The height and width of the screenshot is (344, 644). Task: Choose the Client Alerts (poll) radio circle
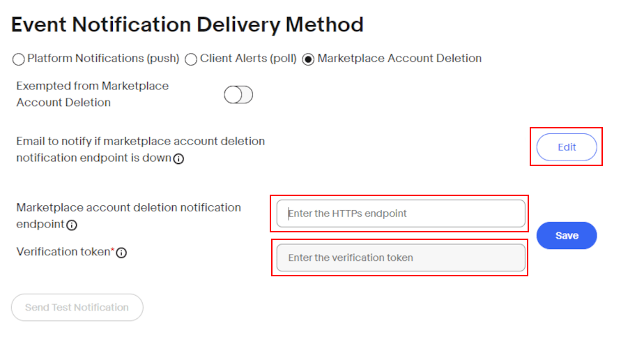pyautogui.click(x=191, y=59)
